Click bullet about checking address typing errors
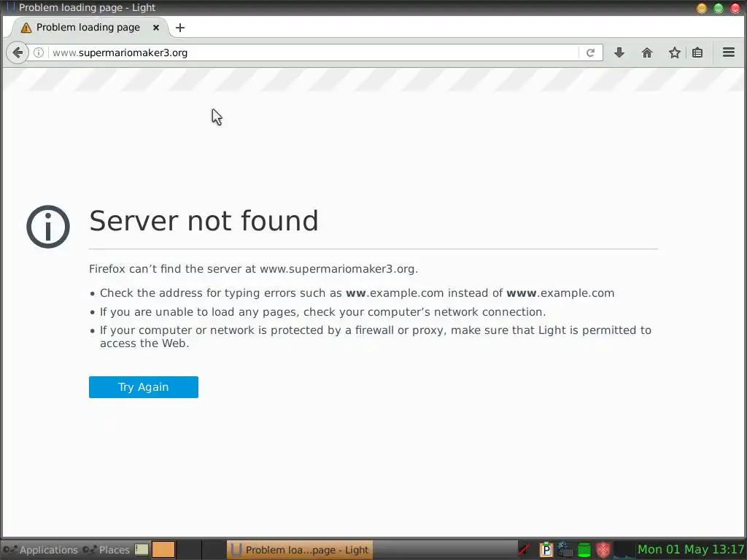Viewport: 747px width, 560px height. (x=357, y=293)
